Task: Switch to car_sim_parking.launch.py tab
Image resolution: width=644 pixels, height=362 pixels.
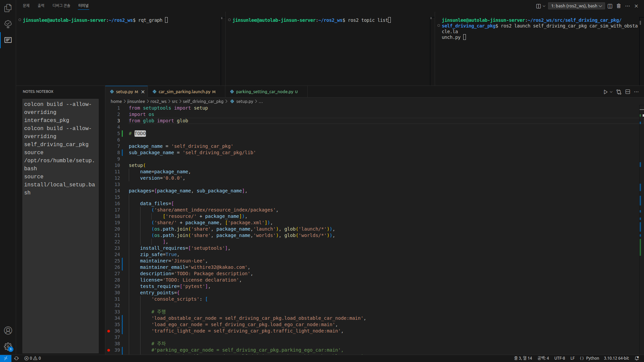Action: [184, 92]
